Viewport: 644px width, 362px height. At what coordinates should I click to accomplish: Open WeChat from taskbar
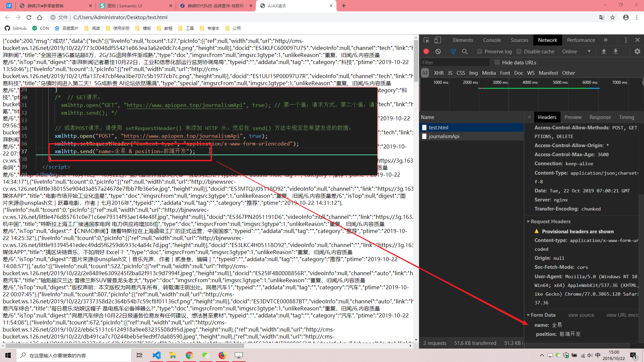206,355
